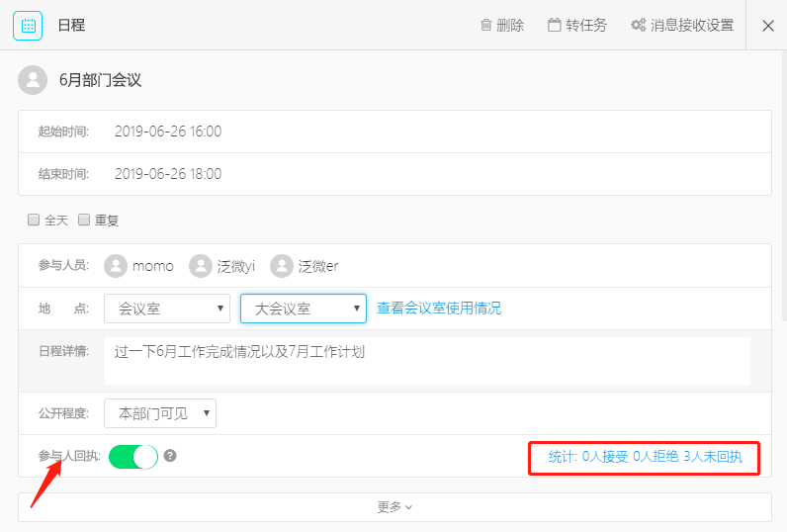Open the 本部门可见 visibility dropdown
This screenshot has width=787, height=532.
[159, 413]
